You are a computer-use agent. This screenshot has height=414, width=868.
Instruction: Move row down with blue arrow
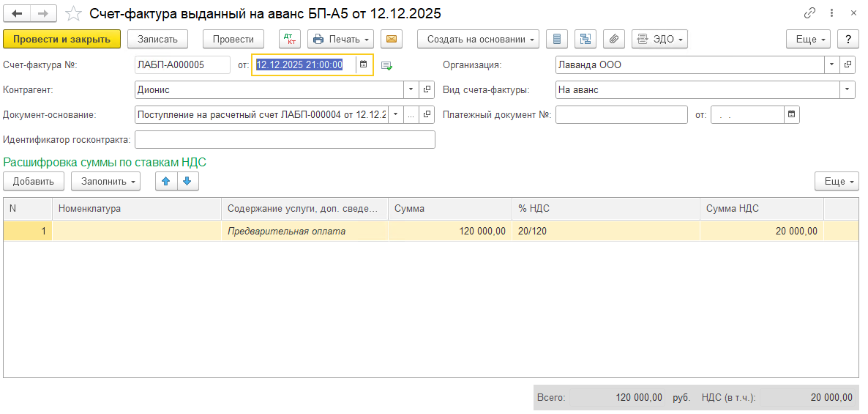[187, 181]
